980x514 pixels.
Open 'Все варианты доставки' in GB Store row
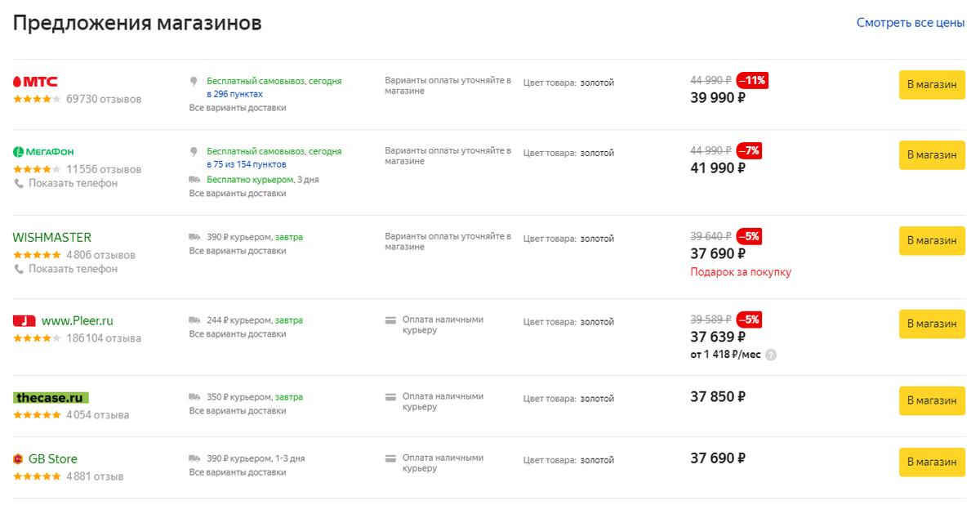tap(238, 472)
